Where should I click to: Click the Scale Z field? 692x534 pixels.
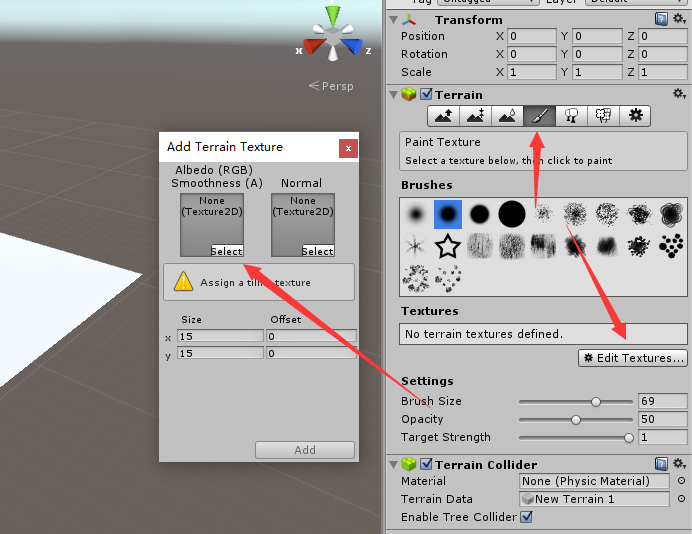click(x=662, y=72)
